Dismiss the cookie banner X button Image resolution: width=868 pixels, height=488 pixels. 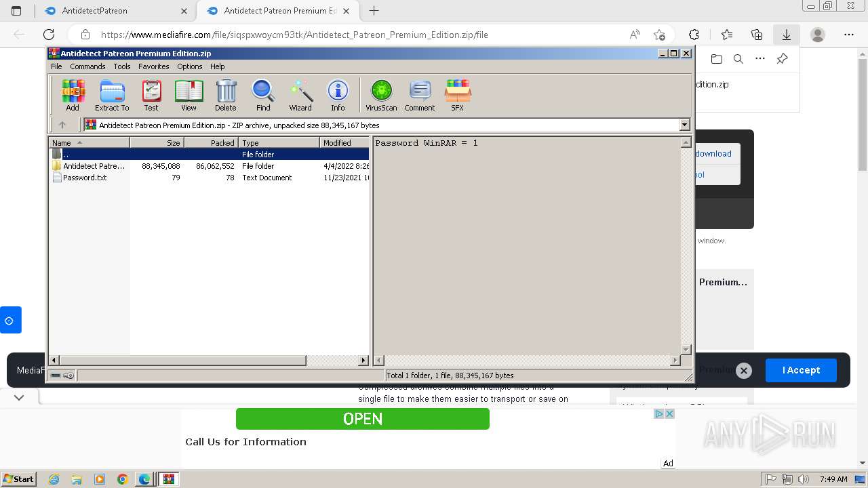tap(744, 370)
